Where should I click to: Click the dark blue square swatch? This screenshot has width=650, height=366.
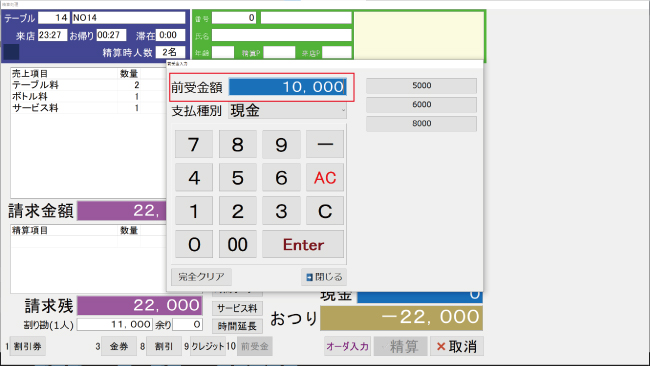pyautogui.click(x=11, y=53)
